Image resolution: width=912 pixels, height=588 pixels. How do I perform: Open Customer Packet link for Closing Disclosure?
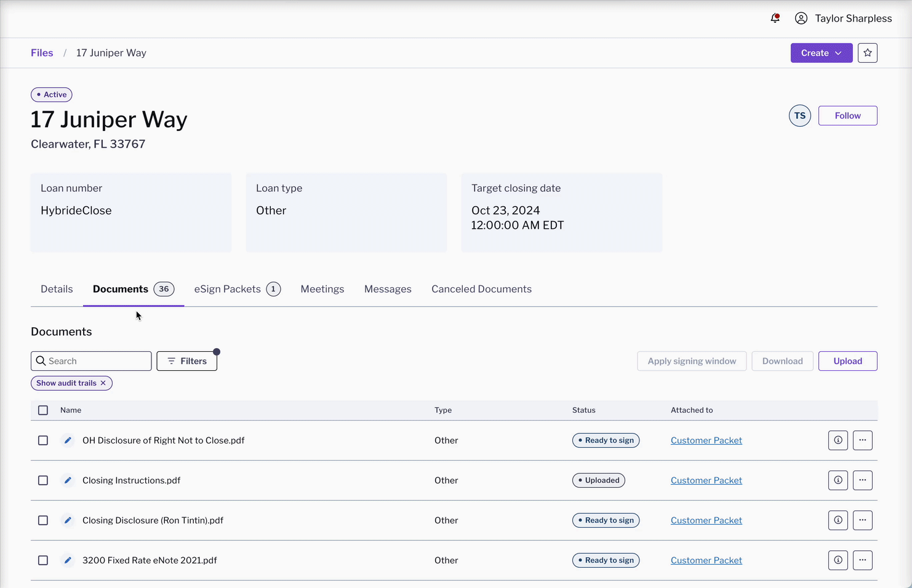click(706, 520)
